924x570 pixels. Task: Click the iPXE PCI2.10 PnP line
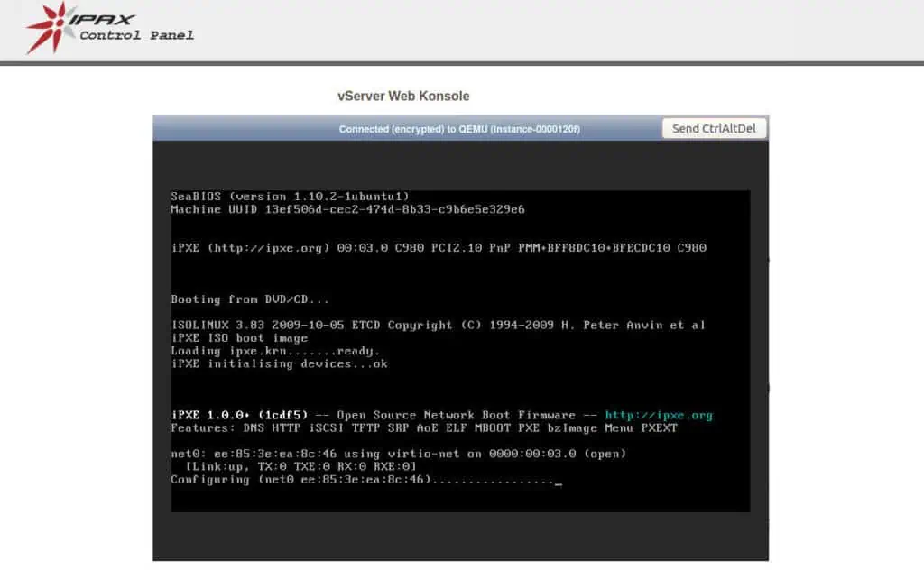coord(439,248)
